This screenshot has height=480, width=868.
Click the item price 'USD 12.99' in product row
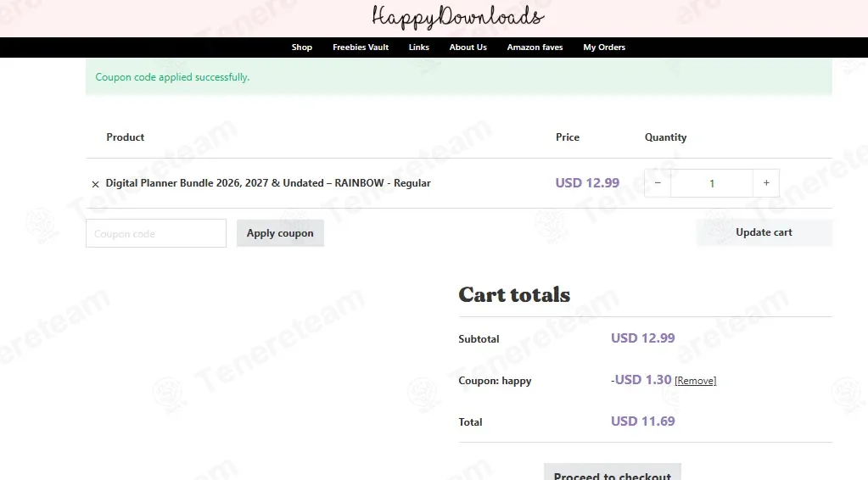tap(587, 183)
